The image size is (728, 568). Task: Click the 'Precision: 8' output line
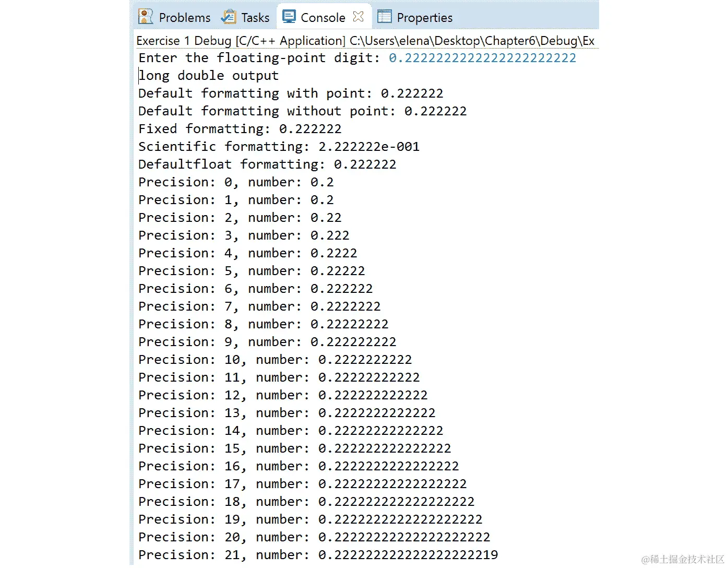(264, 324)
